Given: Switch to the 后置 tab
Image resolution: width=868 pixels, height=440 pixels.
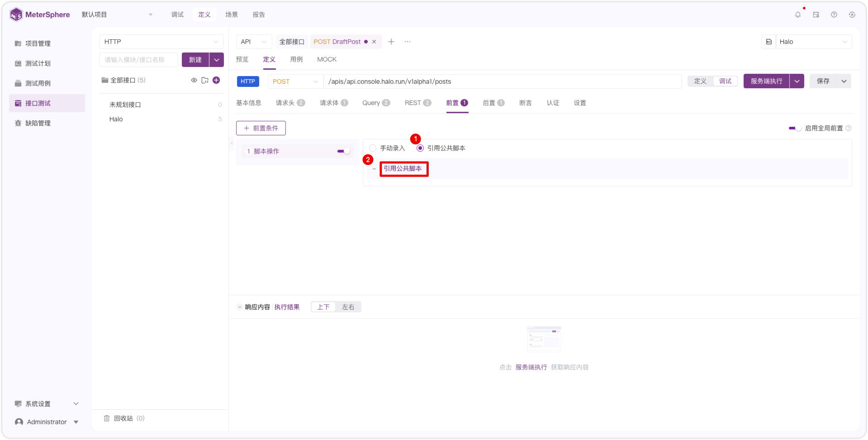Looking at the screenshot, I should (493, 103).
